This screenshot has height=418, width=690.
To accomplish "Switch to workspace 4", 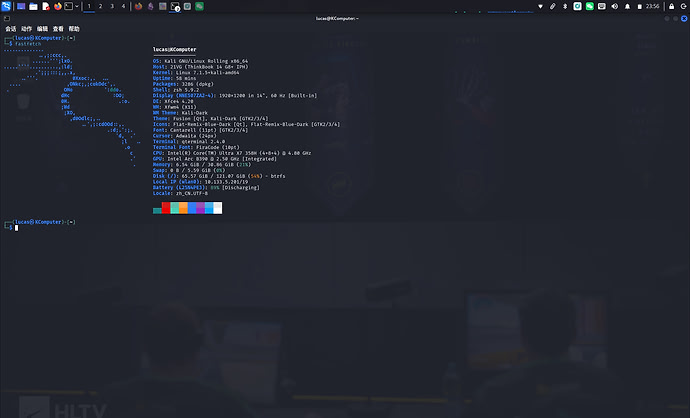I will click(x=123, y=7).
